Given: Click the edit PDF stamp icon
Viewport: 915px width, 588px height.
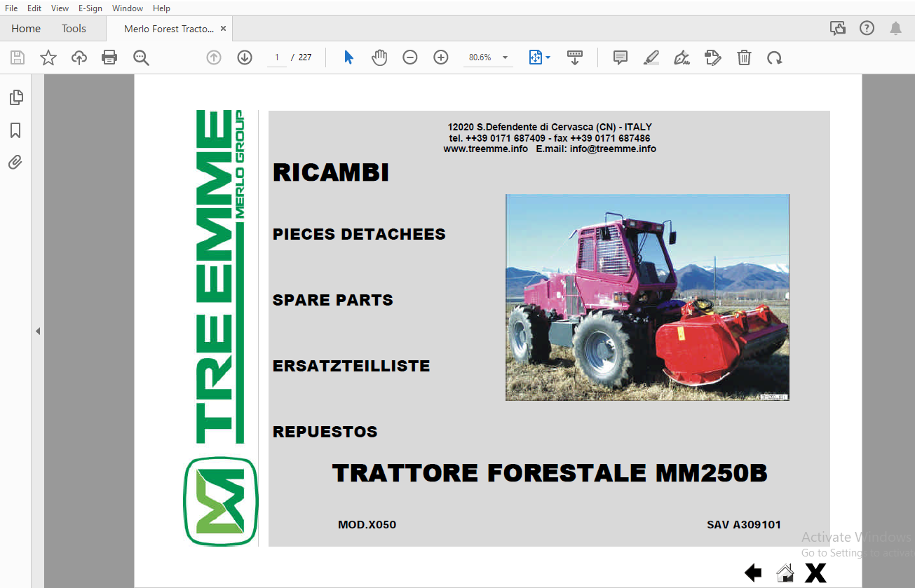Looking at the screenshot, I should (x=713, y=57).
